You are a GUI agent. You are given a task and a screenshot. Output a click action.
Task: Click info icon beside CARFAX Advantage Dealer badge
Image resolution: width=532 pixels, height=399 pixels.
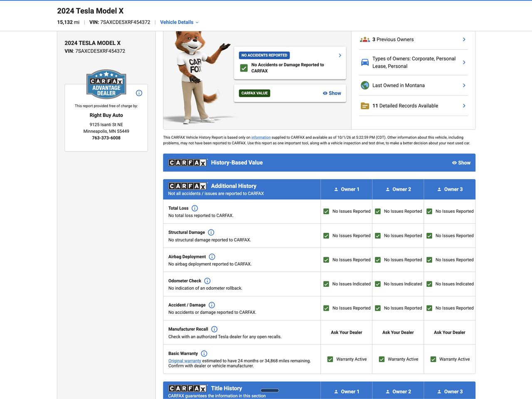pos(139,93)
